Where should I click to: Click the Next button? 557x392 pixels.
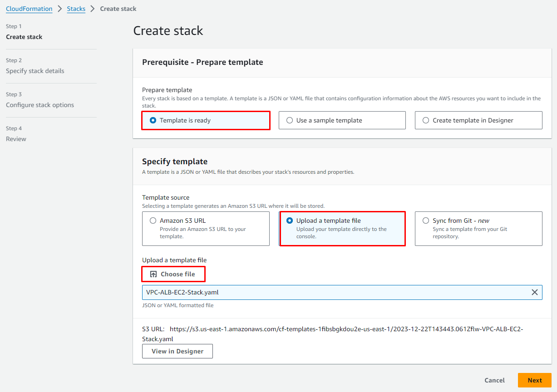pos(534,380)
